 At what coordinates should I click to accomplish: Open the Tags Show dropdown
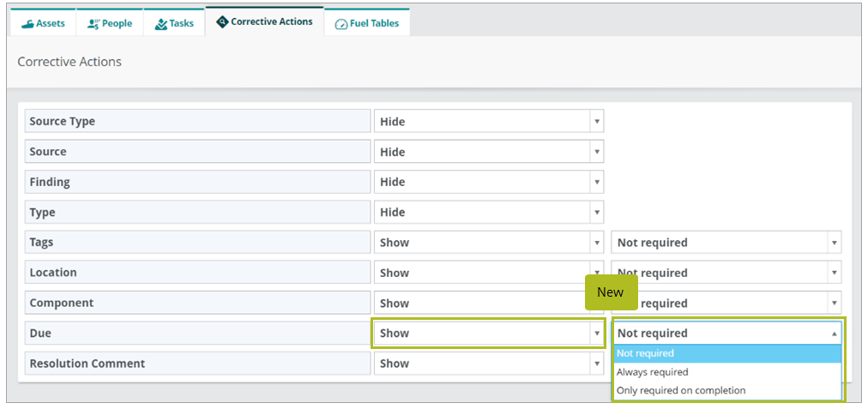(x=489, y=243)
